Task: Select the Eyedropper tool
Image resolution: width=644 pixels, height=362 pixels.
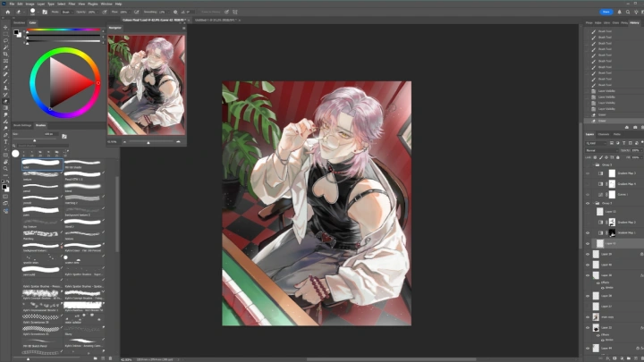Action: tap(5, 68)
